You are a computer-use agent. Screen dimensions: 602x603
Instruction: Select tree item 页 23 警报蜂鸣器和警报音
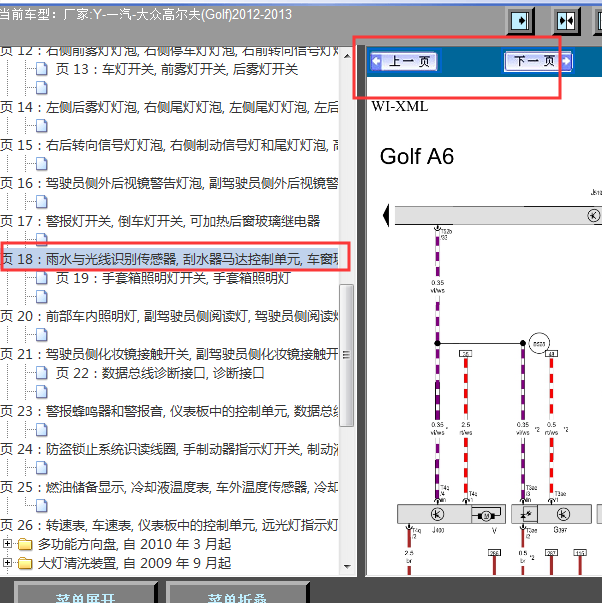tap(169, 411)
